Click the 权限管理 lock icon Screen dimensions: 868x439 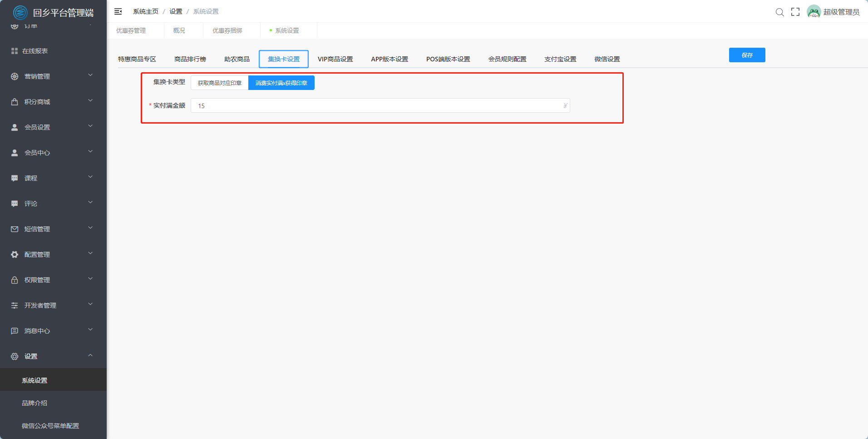click(x=15, y=280)
